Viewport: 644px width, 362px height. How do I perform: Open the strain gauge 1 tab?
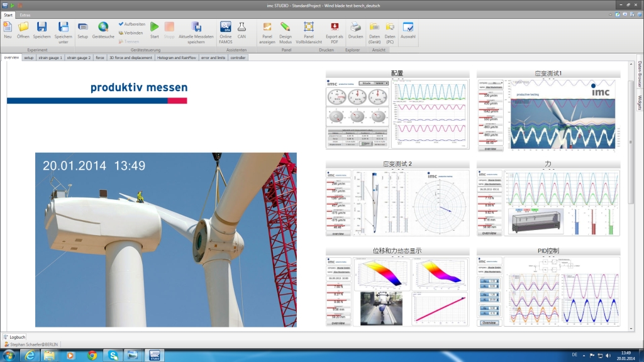coord(50,57)
